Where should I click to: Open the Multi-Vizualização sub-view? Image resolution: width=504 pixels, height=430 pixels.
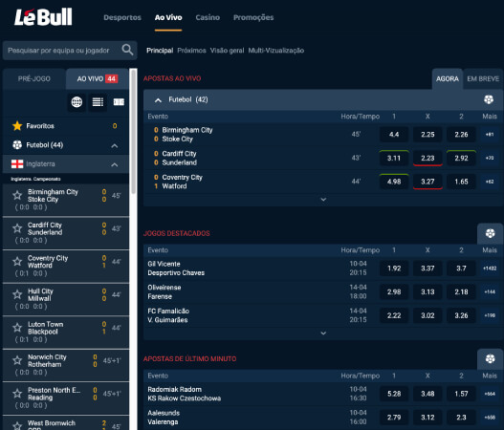click(275, 51)
